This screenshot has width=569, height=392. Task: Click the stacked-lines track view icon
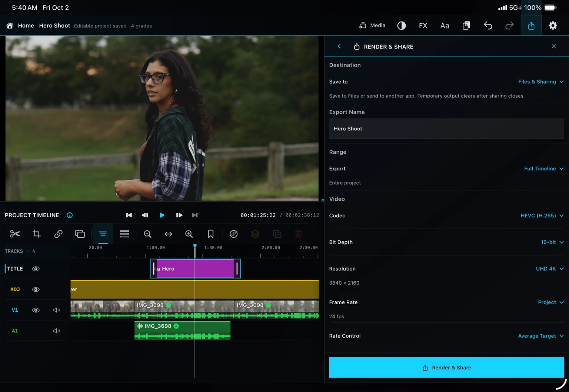pyautogui.click(x=124, y=234)
